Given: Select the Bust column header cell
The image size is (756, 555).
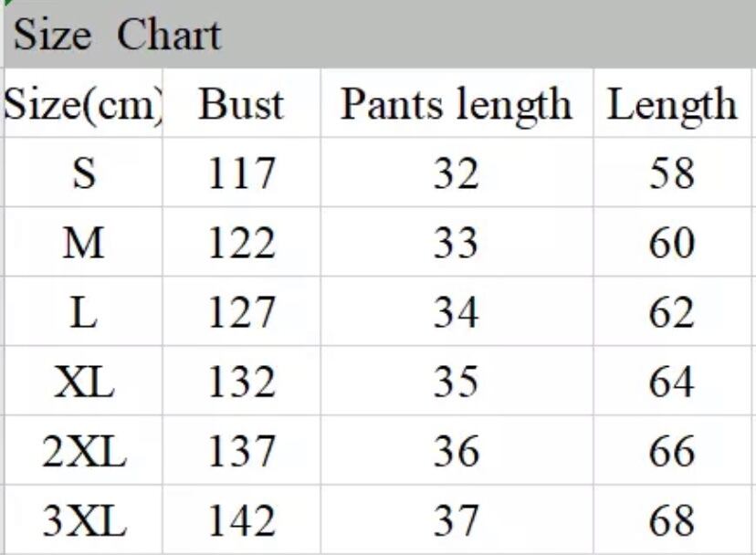Looking at the screenshot, I should point(241,104).
